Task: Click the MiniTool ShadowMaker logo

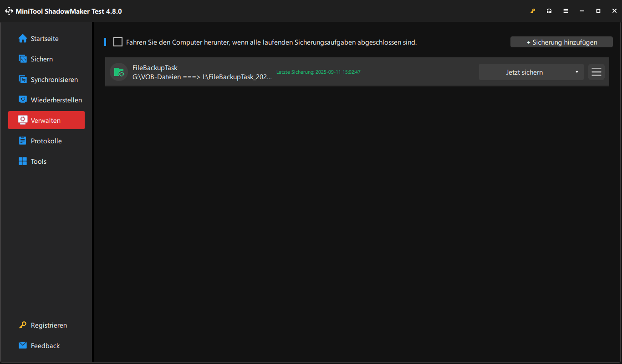Action: tap(9, 10)
